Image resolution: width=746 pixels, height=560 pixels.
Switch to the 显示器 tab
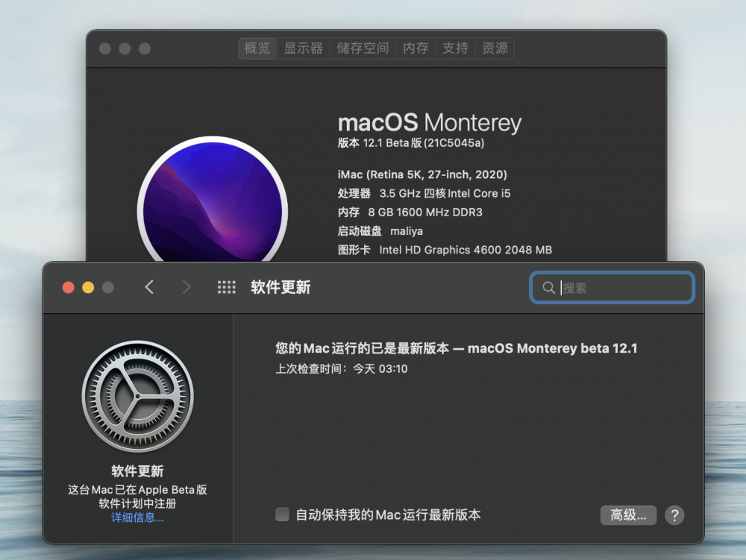click(x=303, y=48)
